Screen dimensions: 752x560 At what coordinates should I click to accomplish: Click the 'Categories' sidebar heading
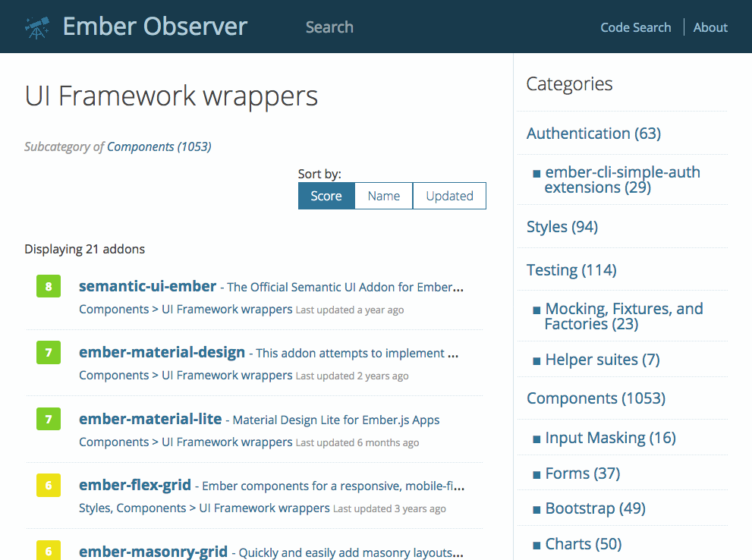pos(569,84)
